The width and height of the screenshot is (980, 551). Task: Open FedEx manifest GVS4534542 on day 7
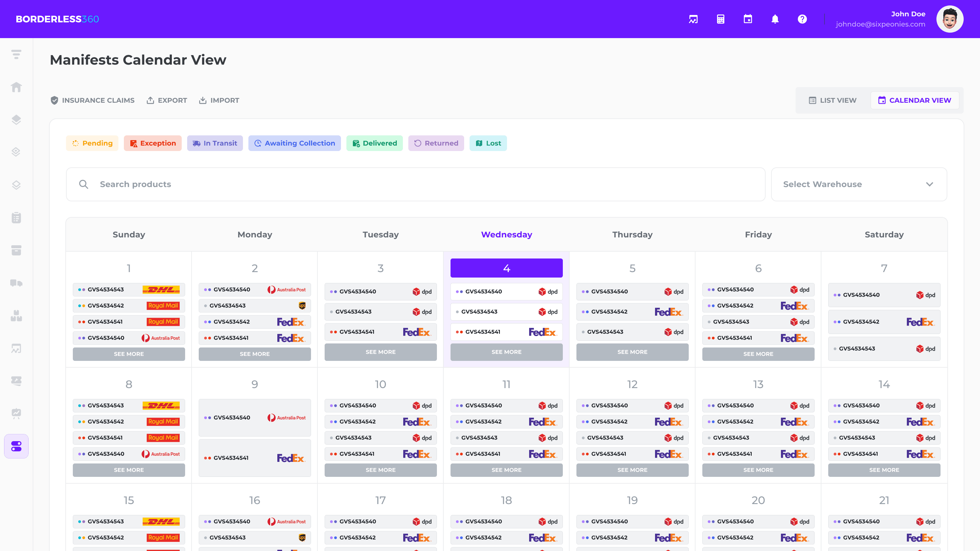(884, 322)
